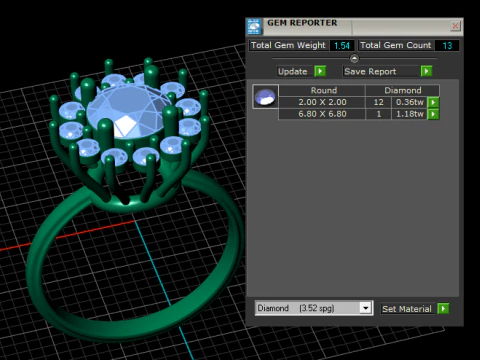Click the green arrow next to Update
This screenshot has width=480, height=360.
[x=320, y=71]
